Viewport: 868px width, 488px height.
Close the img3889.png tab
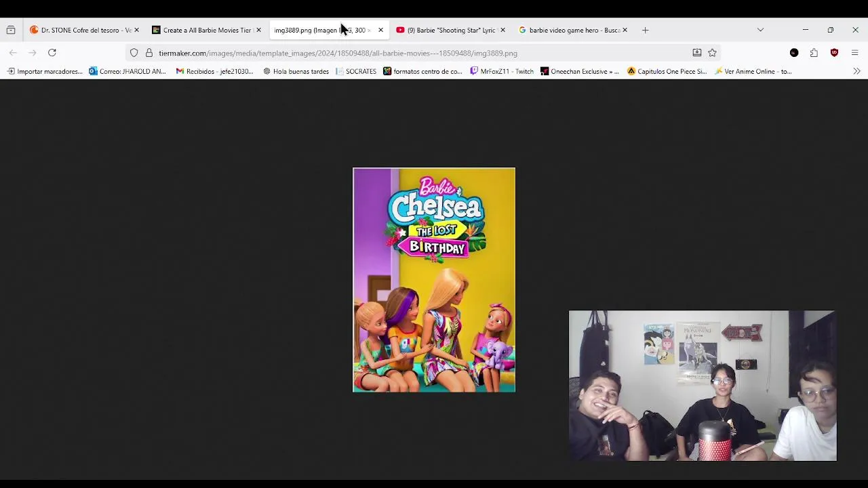point(380,30)
